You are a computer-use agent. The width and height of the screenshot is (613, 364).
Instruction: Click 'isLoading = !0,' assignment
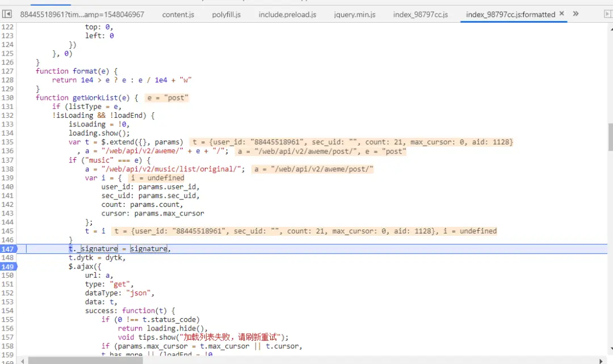[x=99, y=125]
